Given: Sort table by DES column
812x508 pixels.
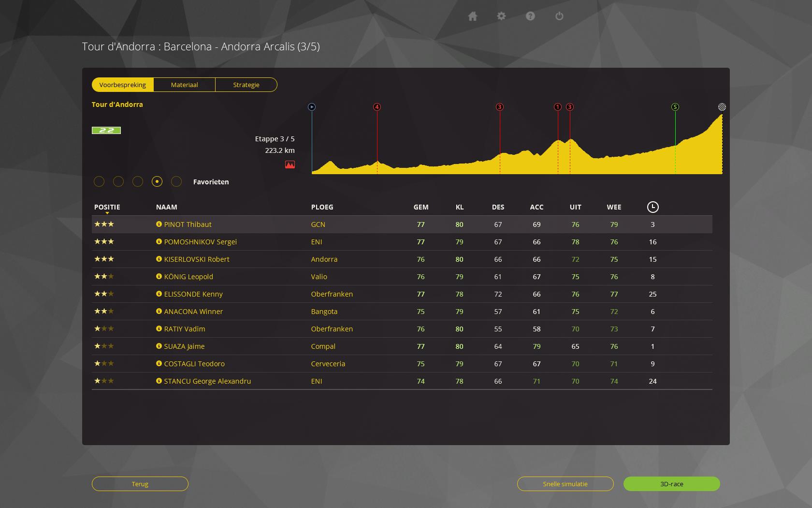Looking at the screenshot, I should (x=498, y=207).
